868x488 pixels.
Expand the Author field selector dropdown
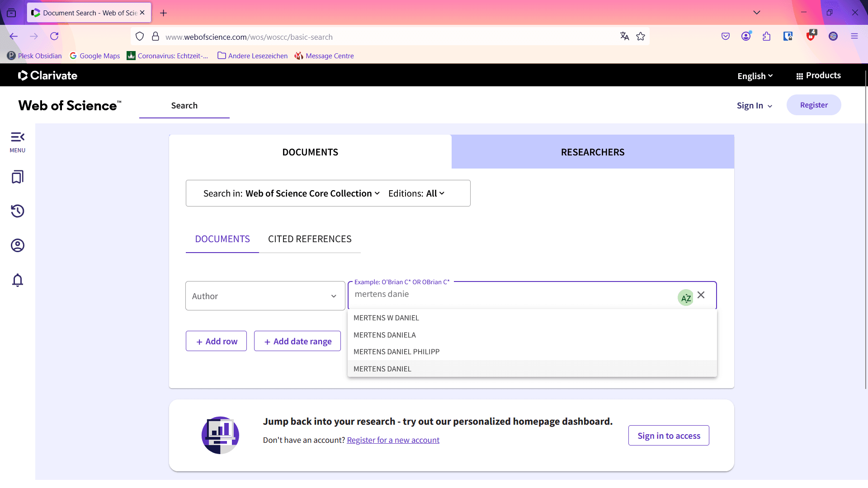click(x=265, y=296)
